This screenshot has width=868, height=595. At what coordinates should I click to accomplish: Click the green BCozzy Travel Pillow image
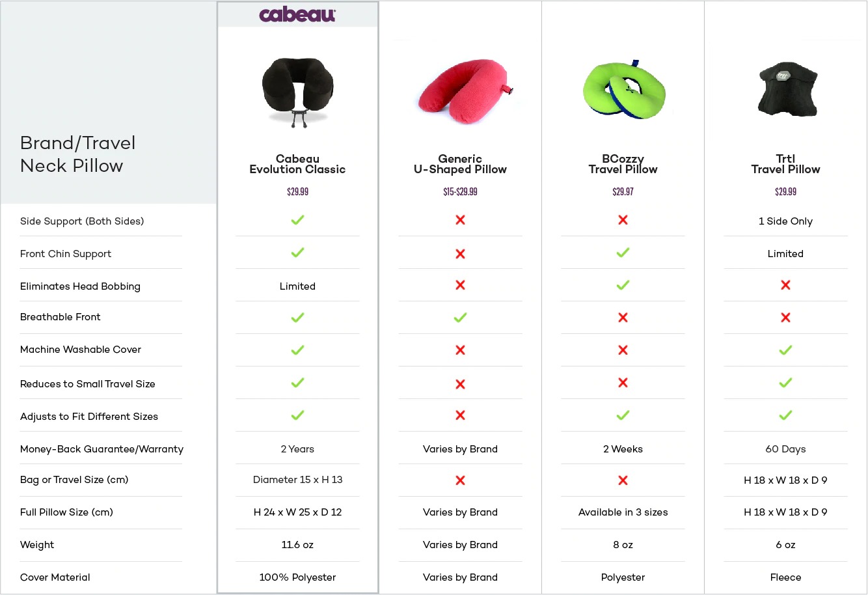coord(623,90)
